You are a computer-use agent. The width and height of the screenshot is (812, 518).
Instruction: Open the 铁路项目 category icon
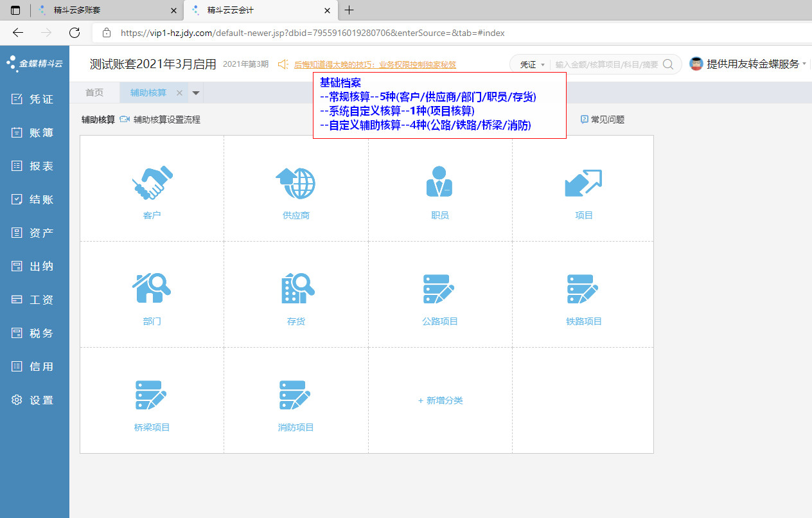pos(583,289)
